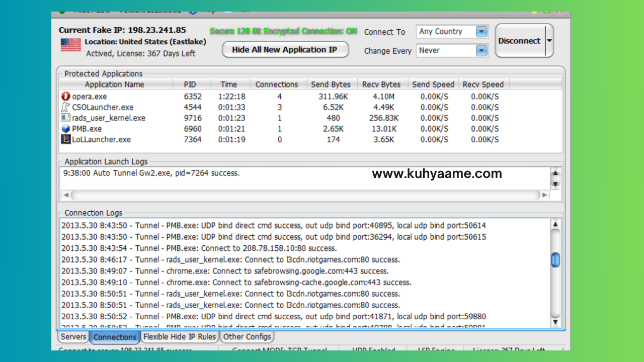The image size is (644, 362).
Task: Click the Launch Logs scroll up arrow
Action: pos(555,174)
